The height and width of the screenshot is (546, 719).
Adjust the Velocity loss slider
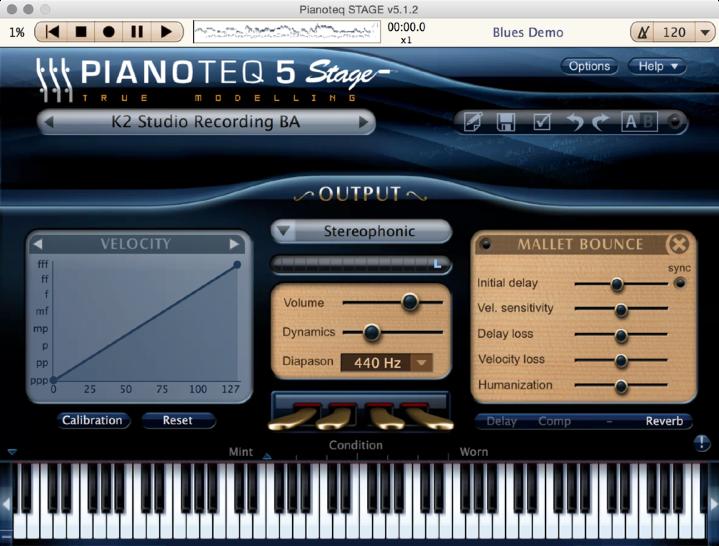[x=621, y=361]
